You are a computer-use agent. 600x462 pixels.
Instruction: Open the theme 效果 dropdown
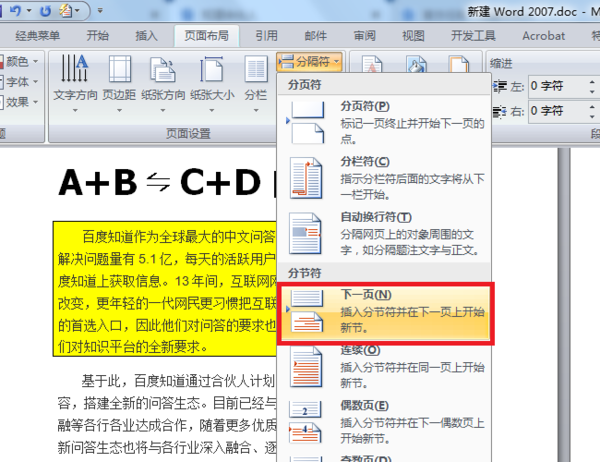tap(20, 102)
